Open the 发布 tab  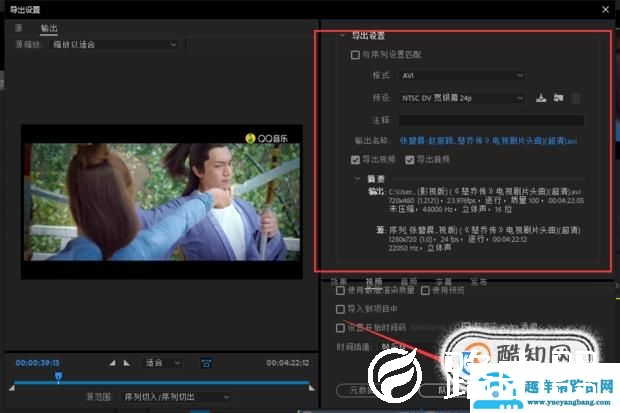[x=478, y=281]
